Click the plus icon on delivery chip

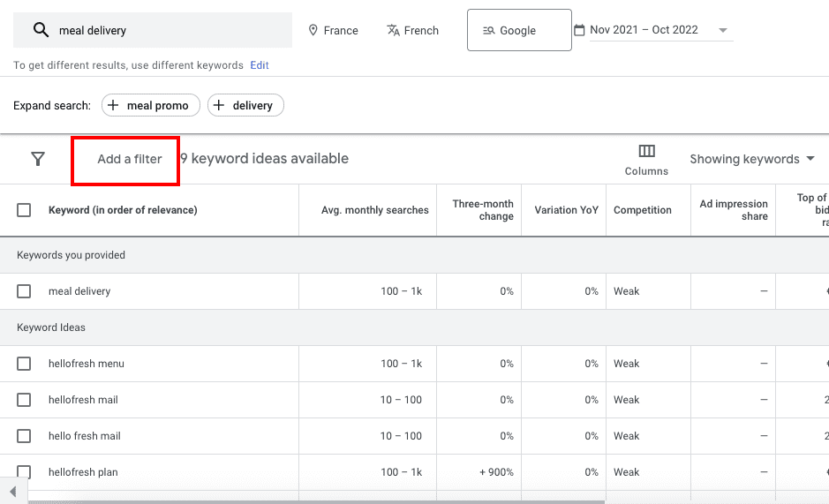[x=218, y=105]
